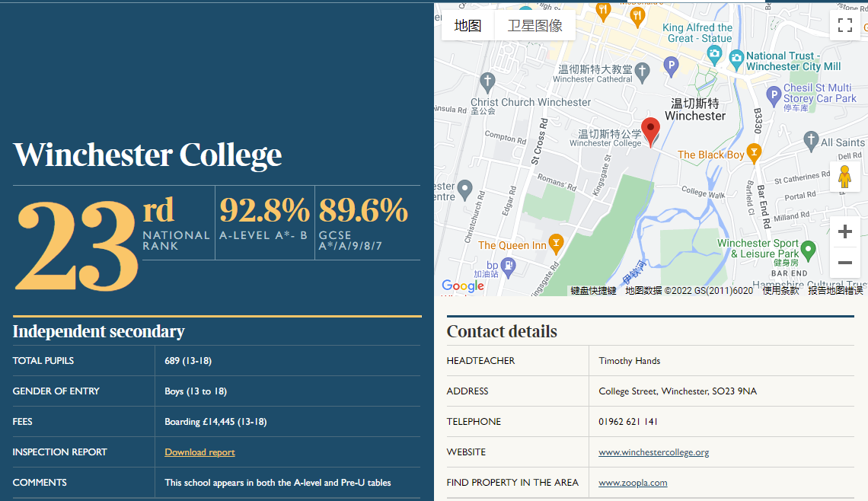Switch to 卫星图像 satellite view tab
Image resolution: width=868 pixels, height=501 pixels.
pos(535,25)
